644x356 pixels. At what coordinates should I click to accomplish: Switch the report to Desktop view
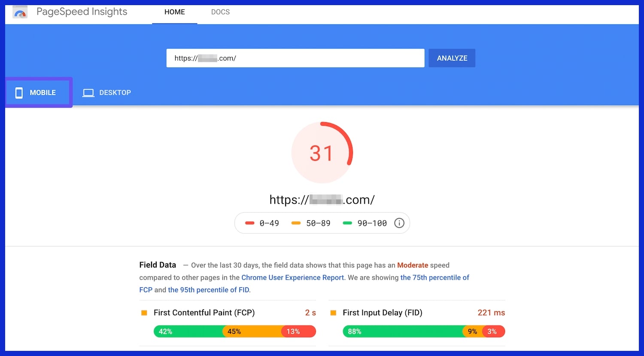(x=106, y=92)
